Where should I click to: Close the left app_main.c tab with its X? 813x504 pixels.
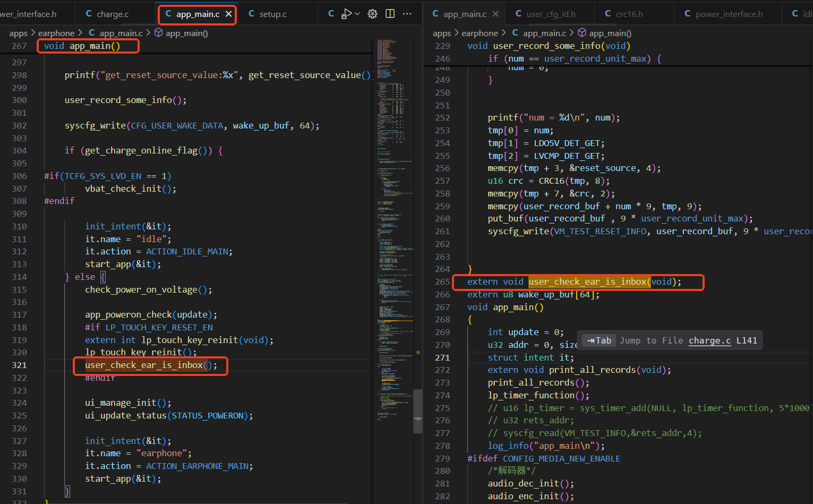(x=229, y=14)
